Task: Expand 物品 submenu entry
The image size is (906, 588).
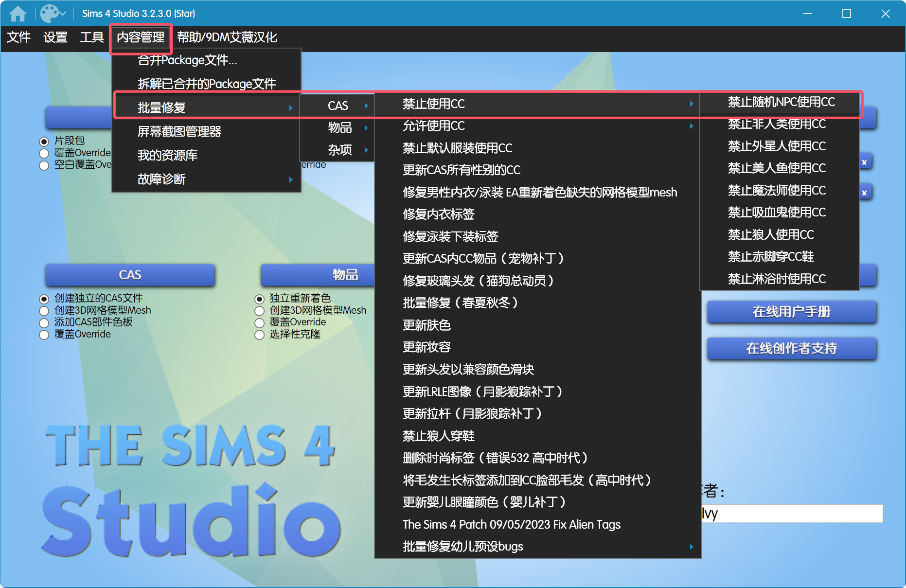Action: coord(337,127)
